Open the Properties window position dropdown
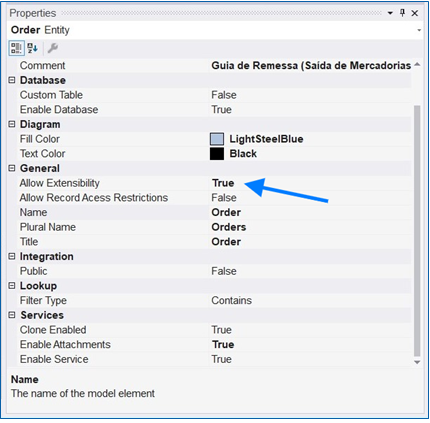Image resolution: width=430 pixels, height=423 pixels. click(x=390, y=13)
